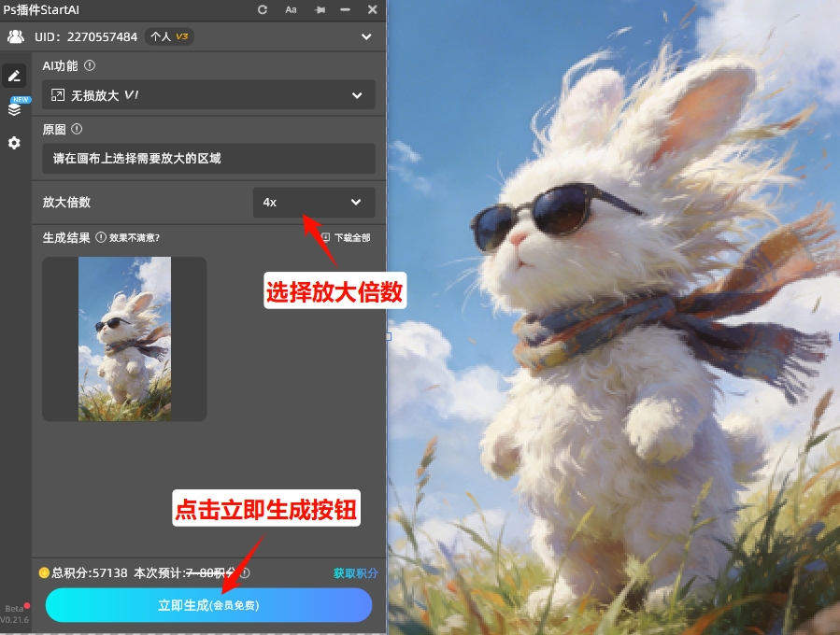840x635 pixels.
Task: Select the pencil edit tool in sidebar
Action: point(15,76)
